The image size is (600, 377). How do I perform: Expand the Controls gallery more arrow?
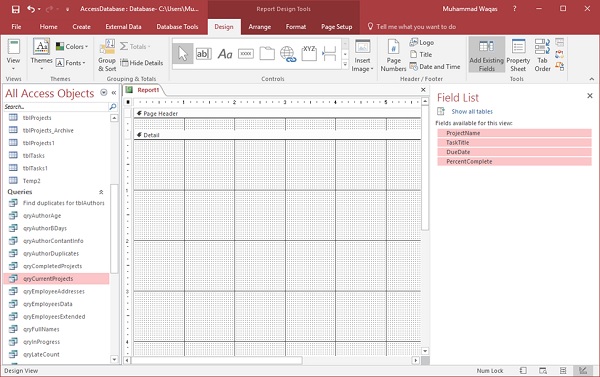[x=345, y=65]
